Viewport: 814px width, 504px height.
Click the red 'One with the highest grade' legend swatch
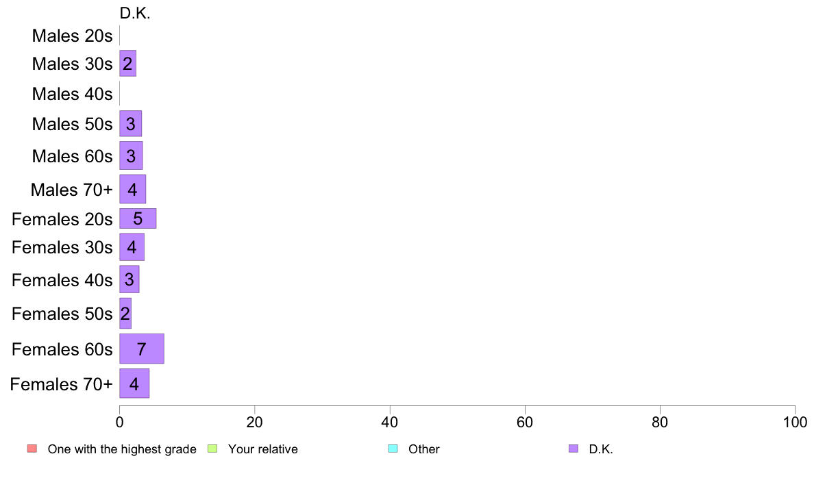(32, 449)
